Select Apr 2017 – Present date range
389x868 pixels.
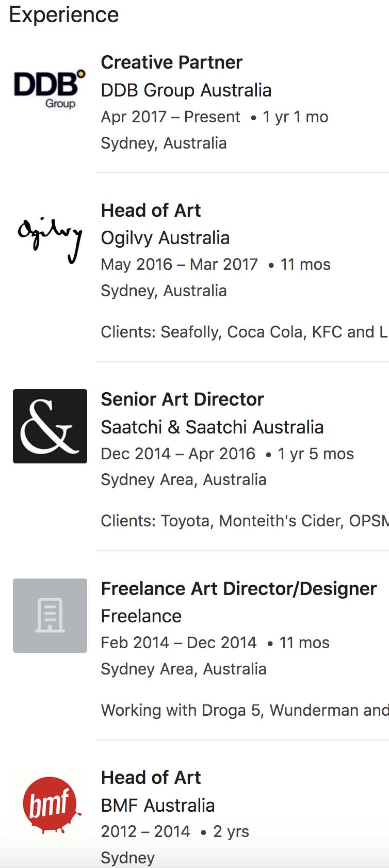coord(171,117)
